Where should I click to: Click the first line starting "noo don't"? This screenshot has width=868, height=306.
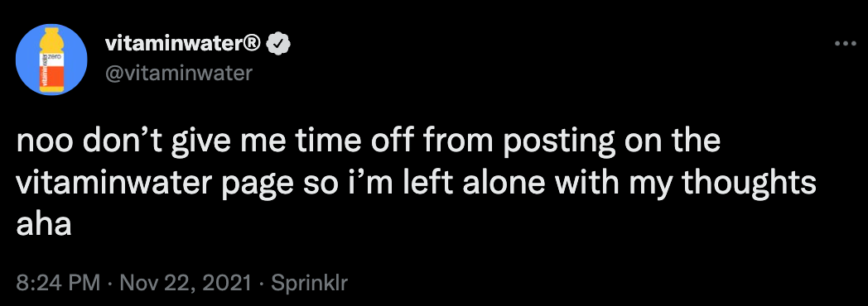point(369,142)
